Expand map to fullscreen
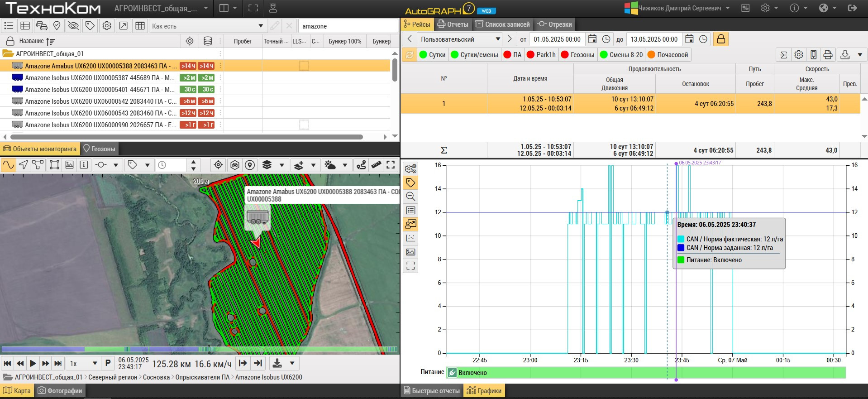 coord(391,165)
